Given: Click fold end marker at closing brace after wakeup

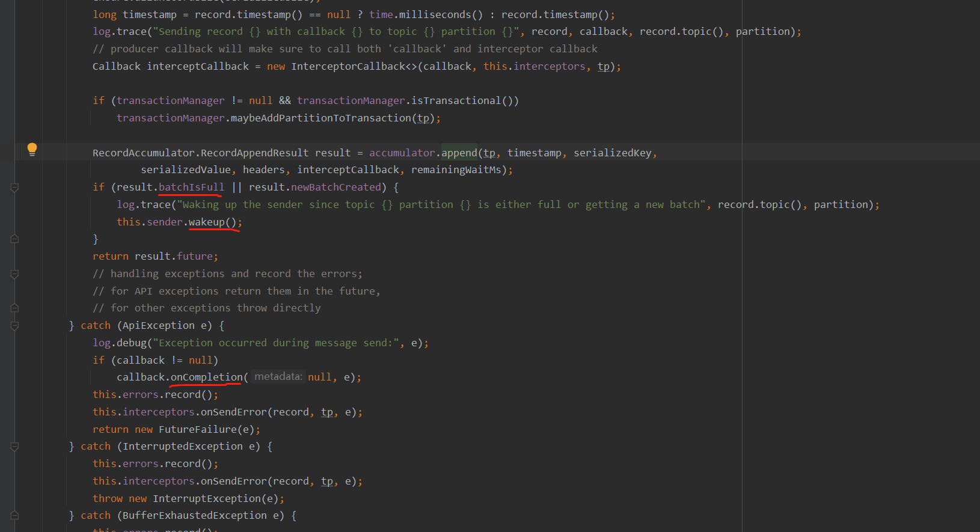Looking at the screenshot, I should [x=15, y=239].
